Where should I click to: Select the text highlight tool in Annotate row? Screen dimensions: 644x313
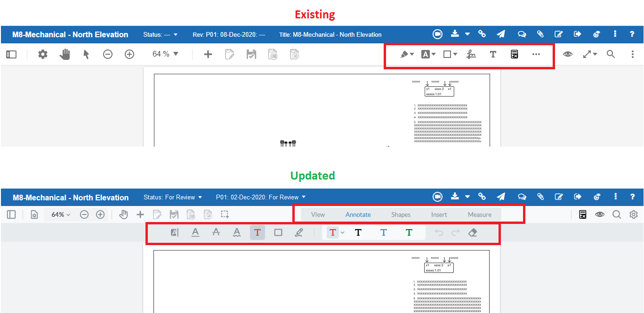click(175, 232)
